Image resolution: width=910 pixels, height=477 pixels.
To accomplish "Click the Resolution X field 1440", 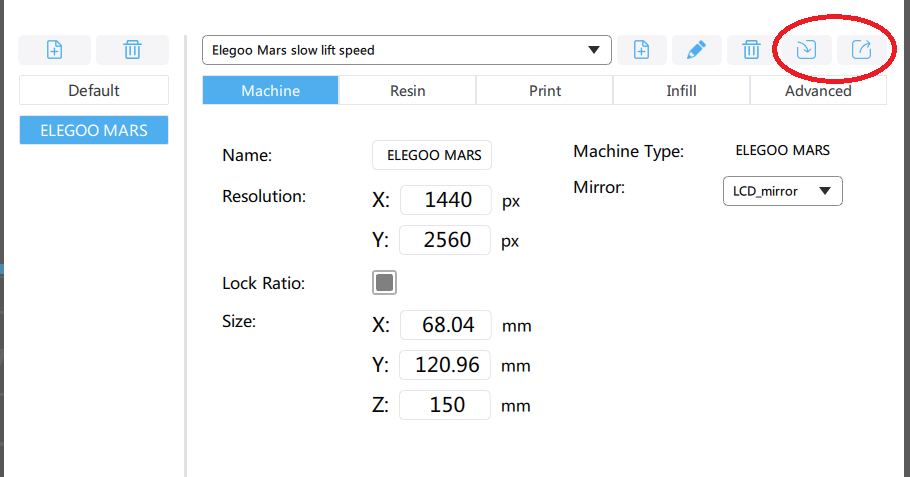I will pos(445,200).
